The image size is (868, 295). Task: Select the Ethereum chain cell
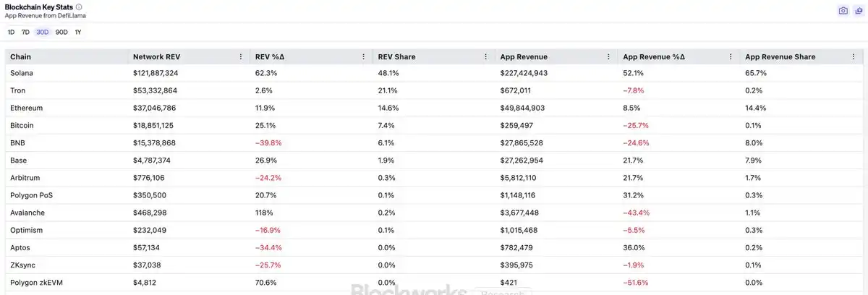pos(26,108)
